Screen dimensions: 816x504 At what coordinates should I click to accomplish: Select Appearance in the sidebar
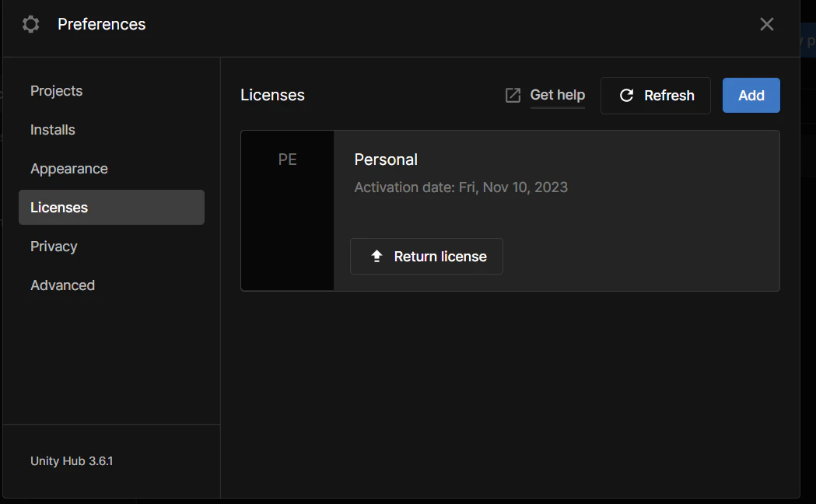[x=69, y=169]
